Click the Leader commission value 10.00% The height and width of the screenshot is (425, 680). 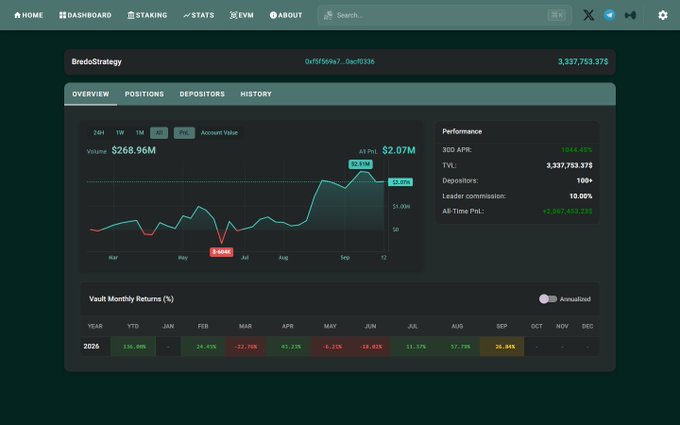click(581, 196)
